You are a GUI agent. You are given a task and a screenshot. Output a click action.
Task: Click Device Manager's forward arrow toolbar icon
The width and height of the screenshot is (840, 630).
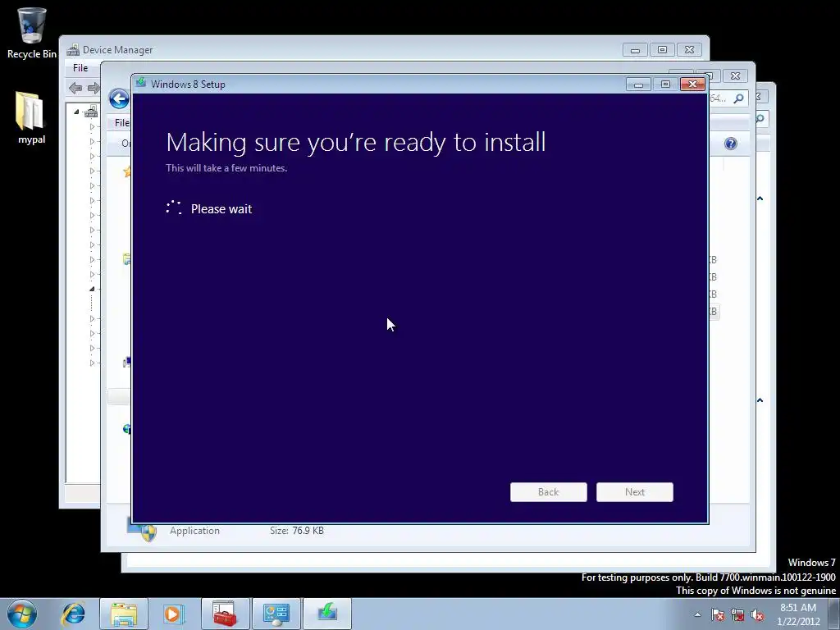[x=94, y=88]
